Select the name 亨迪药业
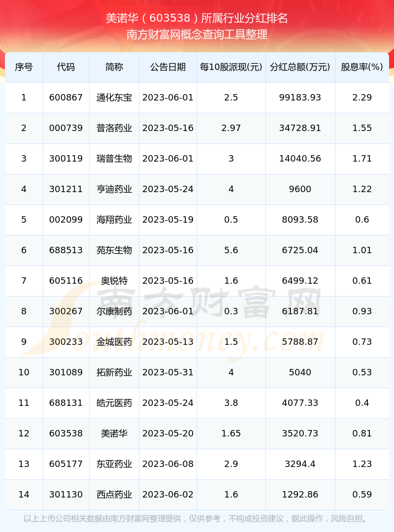The width and height of the screenshot is (394, 532). pos(114,189)
